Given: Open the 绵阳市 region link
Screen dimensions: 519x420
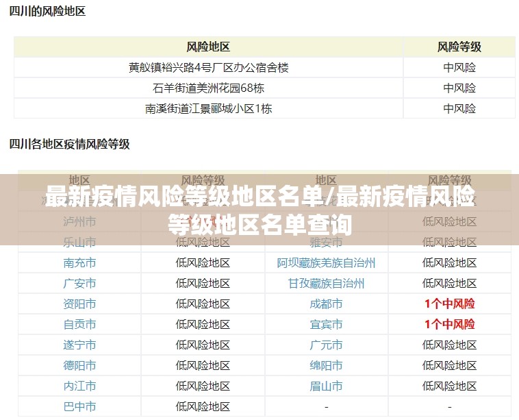Looking at the screenshot, I should [x=326, y=365].
